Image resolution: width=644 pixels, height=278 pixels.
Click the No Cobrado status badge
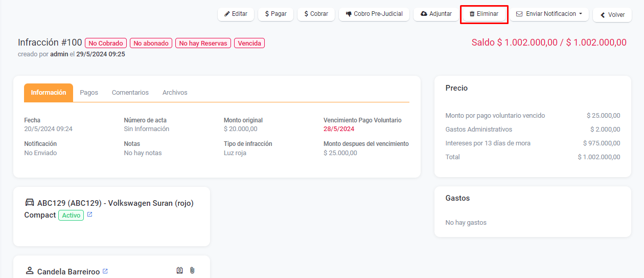click(x=106, y=44)
